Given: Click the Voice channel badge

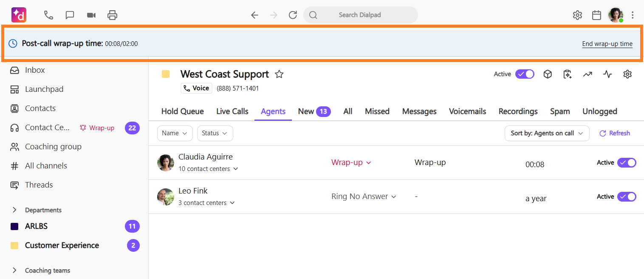Looking at the screenshot, I should click(x=196, y=88).
